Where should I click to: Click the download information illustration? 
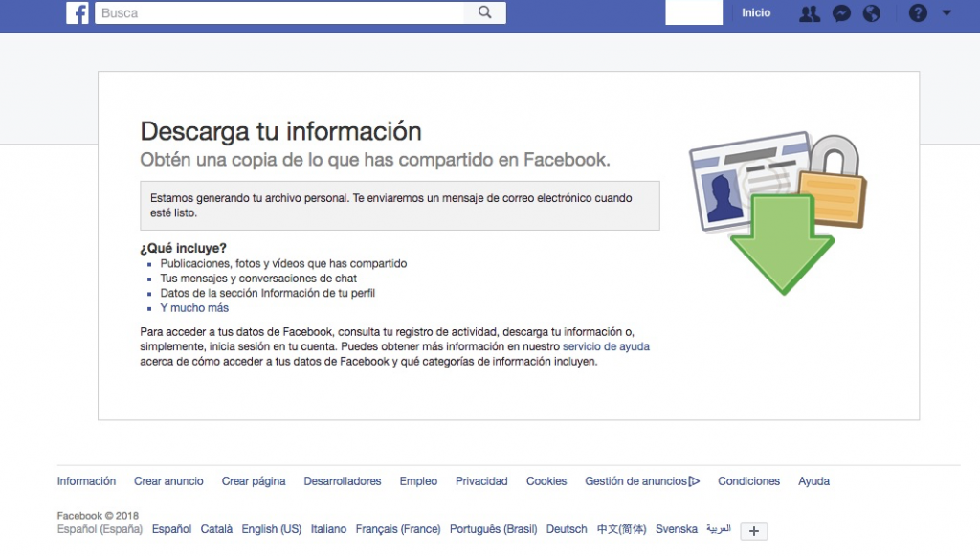tap(778, 212)
